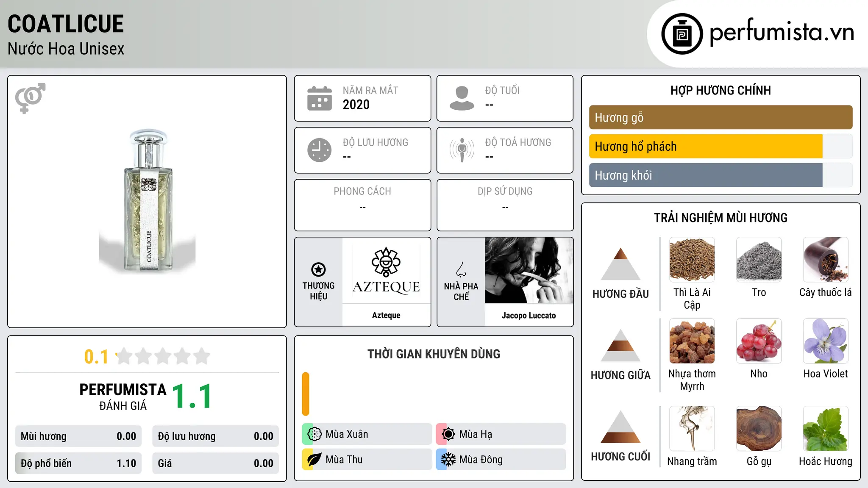
Task: Click the Mùa Đông snowflake icon
Action: tap(448, 460)
